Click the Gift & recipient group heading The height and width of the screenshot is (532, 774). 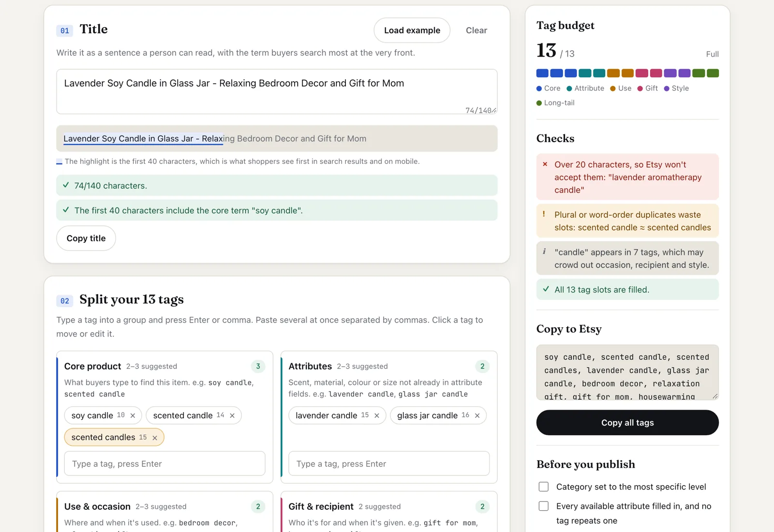321,506
